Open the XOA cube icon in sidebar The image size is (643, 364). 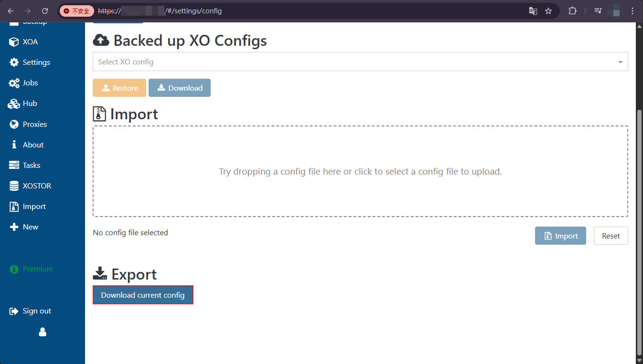coord(14,42)
